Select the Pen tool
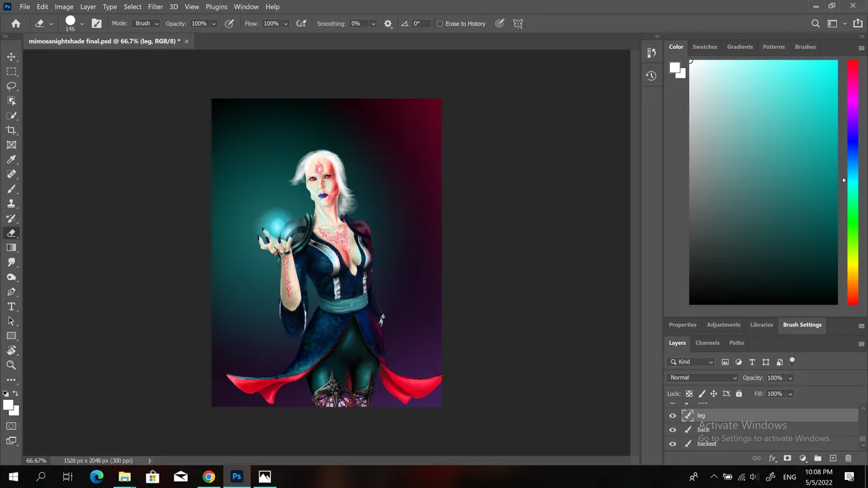The height and width of the screenshot is (488, 868). click(12, 291)
